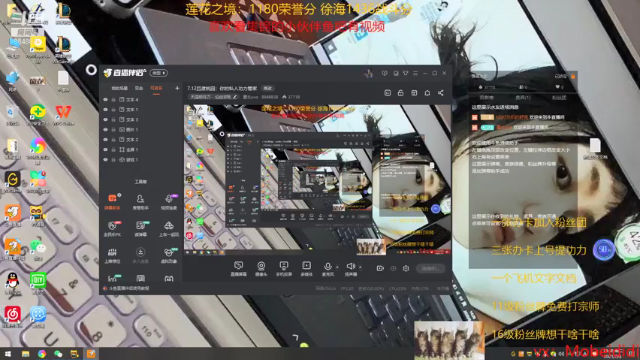Open the 房管助手 moderator tool
Screen dimensions: 640x360
(140, 202)
